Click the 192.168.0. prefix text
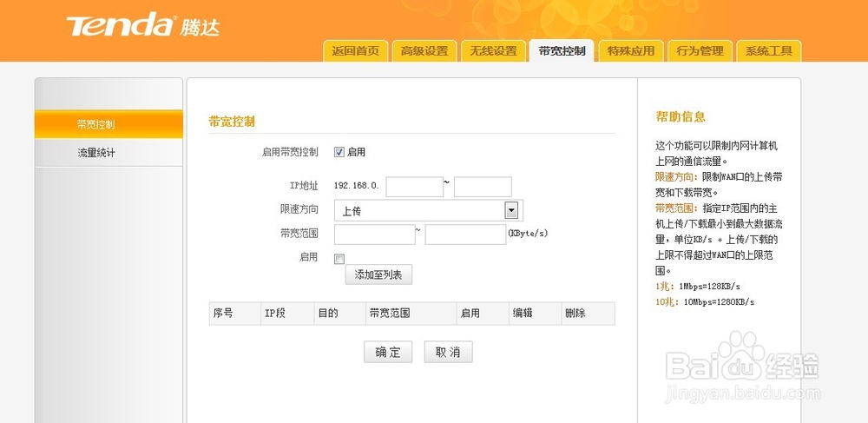The image size is (868, 423). (357, 186)
